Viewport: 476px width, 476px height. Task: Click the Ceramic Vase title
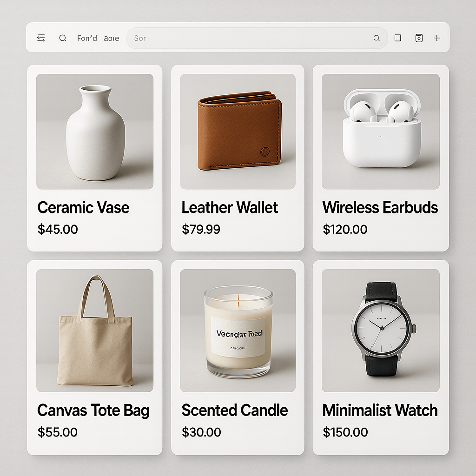pos(83,208)
